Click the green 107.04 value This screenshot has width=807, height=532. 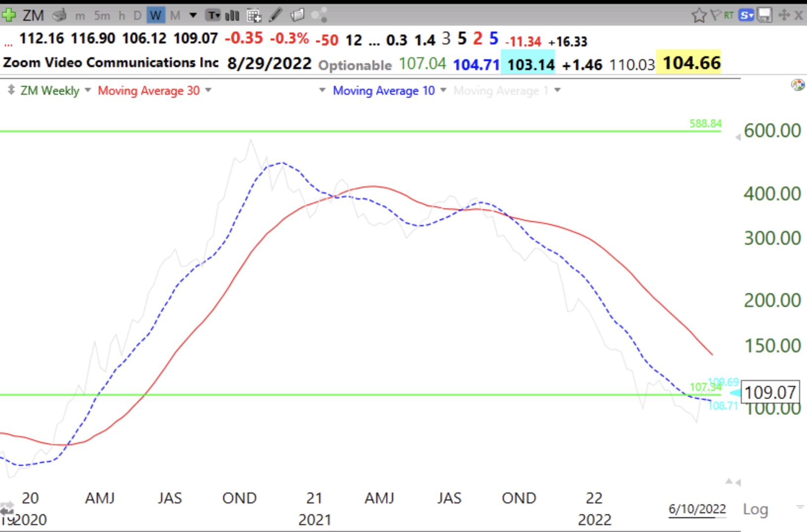[x=422, y=64]
